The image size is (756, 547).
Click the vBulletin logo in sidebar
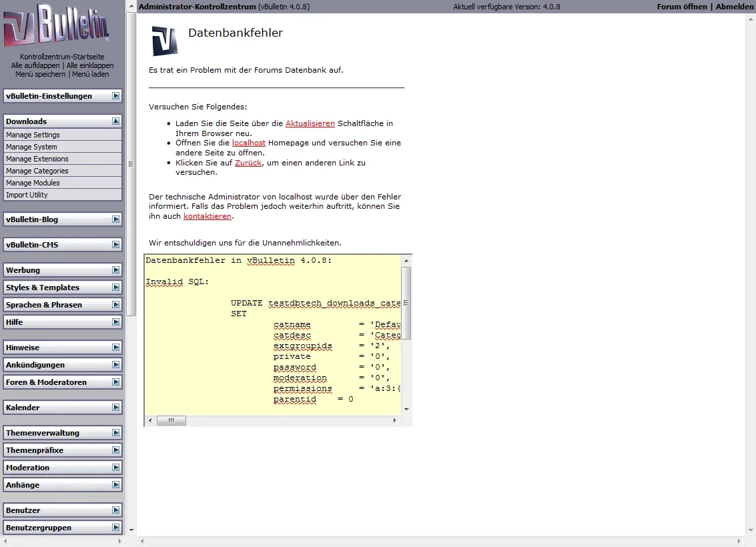pos(56,25)
